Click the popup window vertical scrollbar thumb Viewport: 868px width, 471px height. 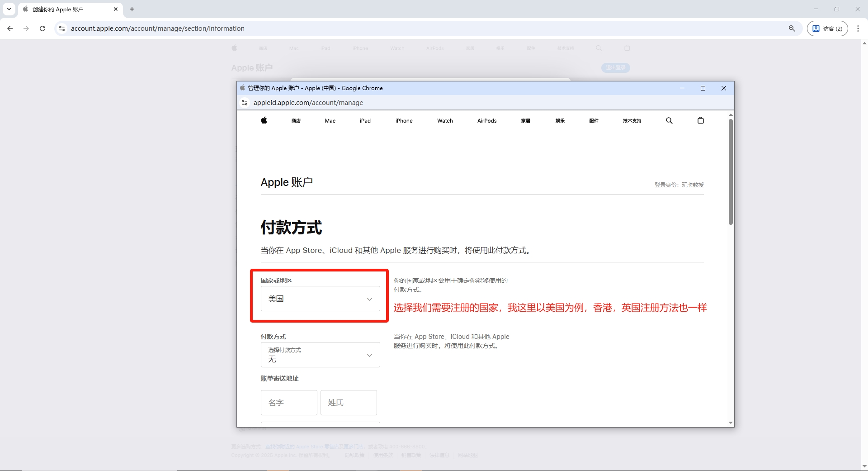click(x=731, y=172)
